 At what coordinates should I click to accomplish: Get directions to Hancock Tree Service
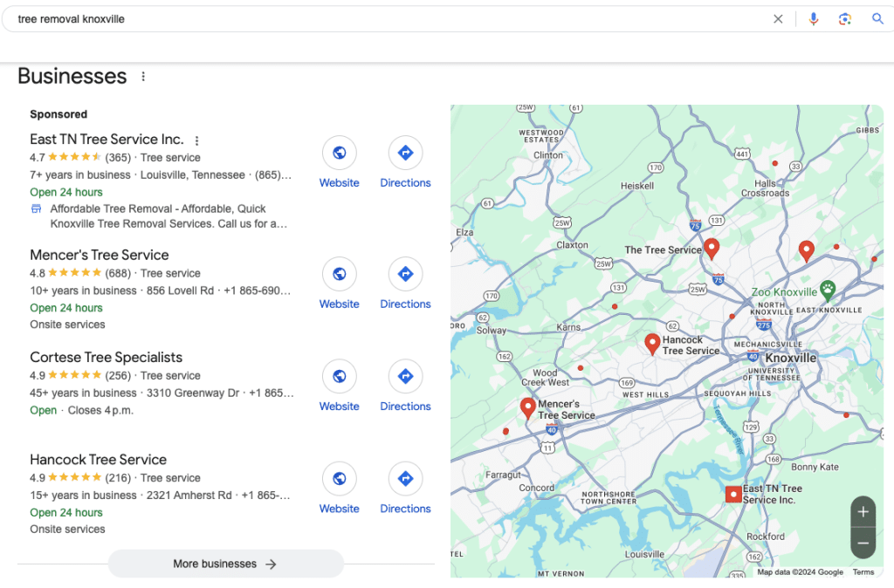405,478
